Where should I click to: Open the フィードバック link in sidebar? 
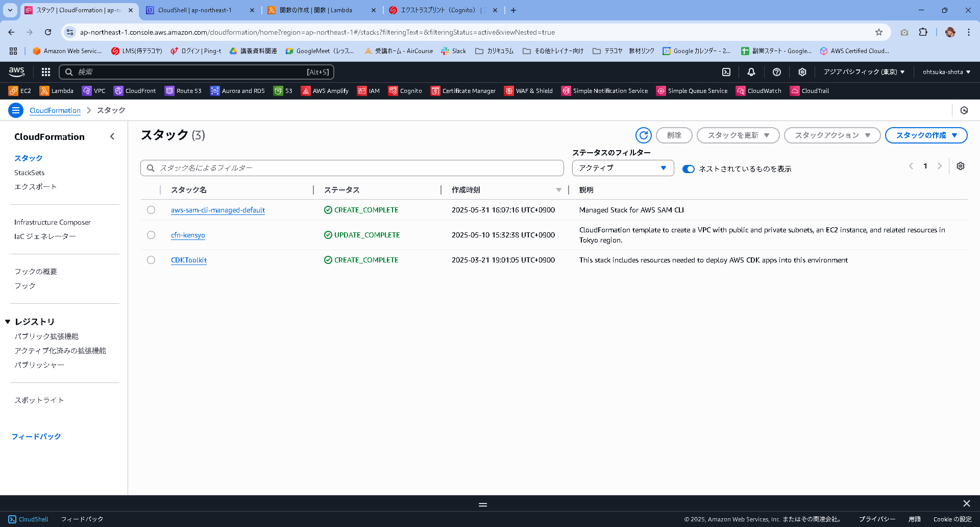pyautogui.click(x=36, y=437)
